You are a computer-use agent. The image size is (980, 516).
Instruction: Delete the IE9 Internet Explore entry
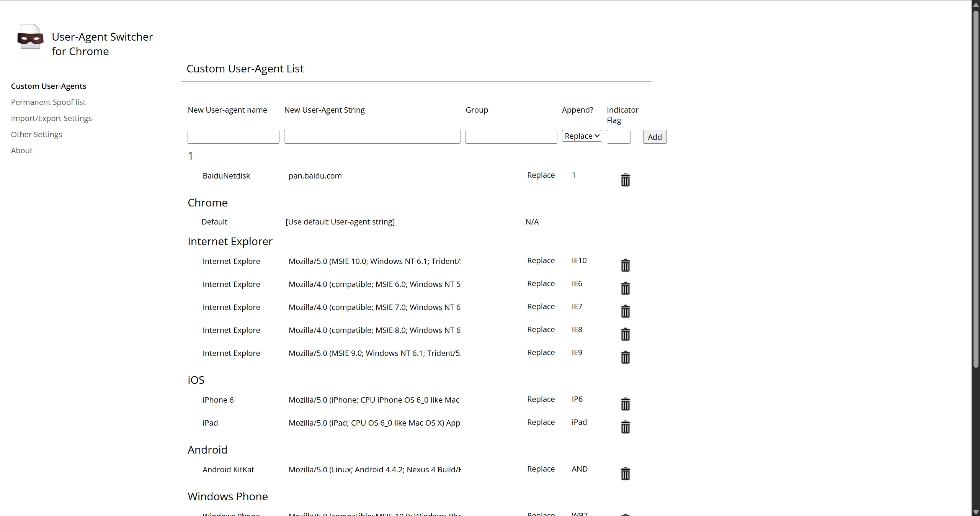click(625, 357)
